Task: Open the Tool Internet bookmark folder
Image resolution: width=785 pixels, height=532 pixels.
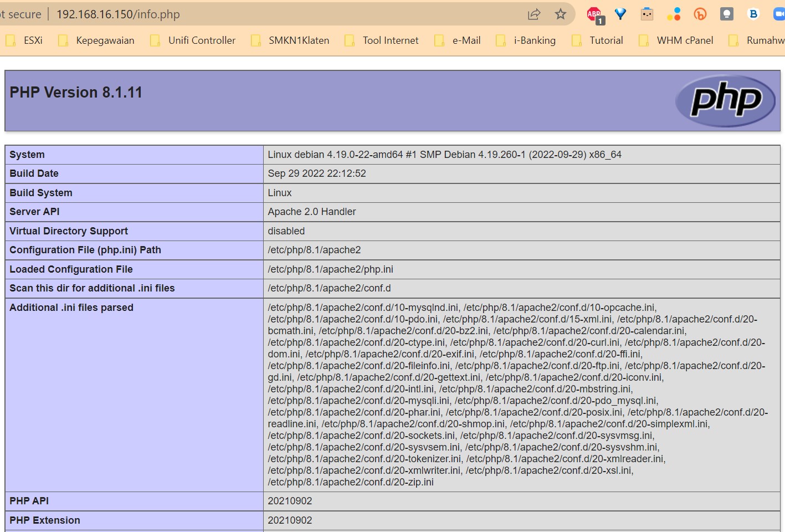Action: pos(382,40)
